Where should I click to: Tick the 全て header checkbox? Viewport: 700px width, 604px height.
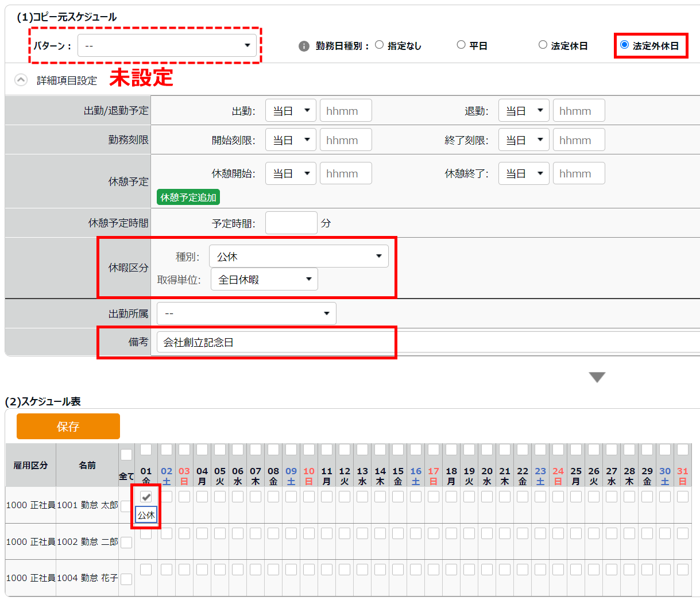tap(126, 455)
